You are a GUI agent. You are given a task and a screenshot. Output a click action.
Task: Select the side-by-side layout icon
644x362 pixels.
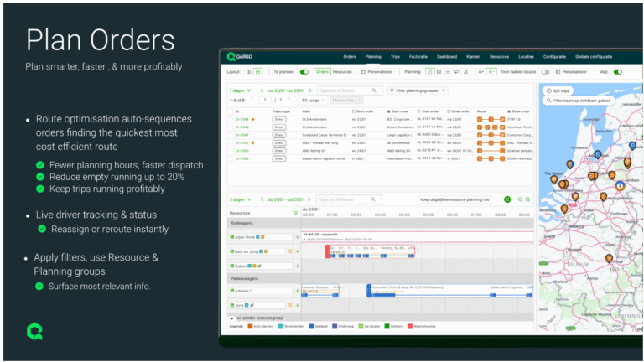coord(249,72)
